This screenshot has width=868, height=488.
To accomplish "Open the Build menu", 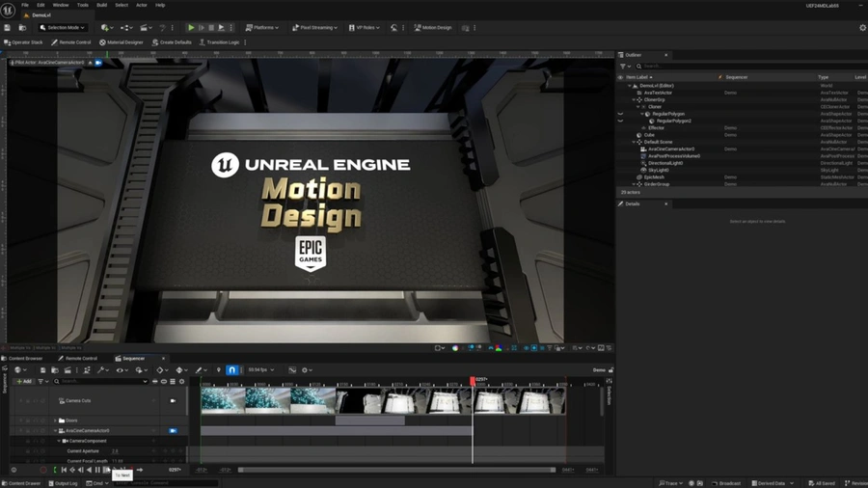I will (x=102, y=5).
